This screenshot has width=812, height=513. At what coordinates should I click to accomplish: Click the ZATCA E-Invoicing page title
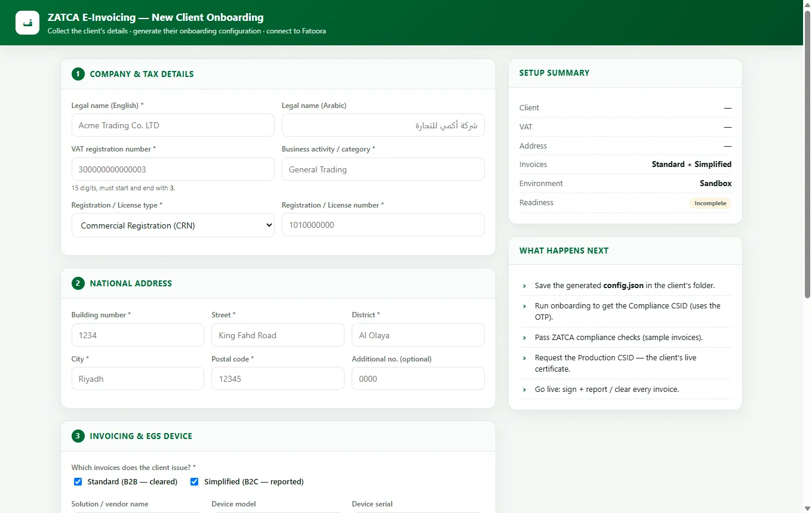[x=155, y=17]
